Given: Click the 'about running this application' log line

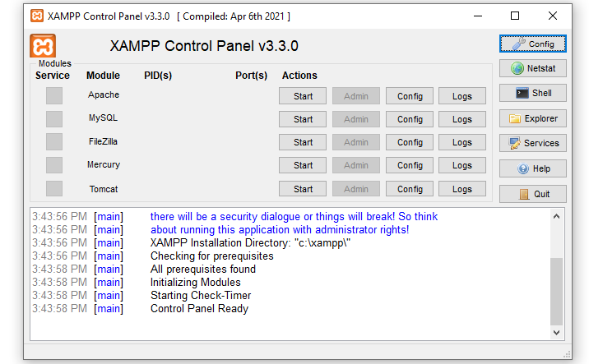Looking at the screenshot, I should point(280,230).
